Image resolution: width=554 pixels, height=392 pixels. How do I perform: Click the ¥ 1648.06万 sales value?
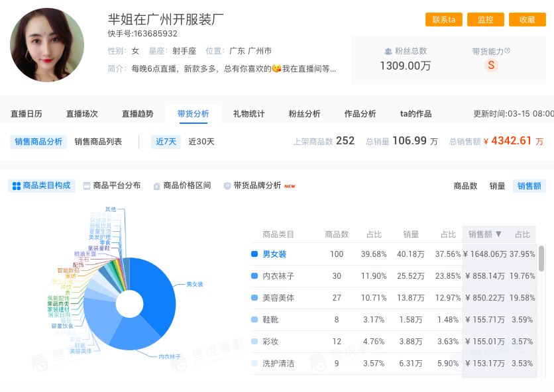tap(485, 254)
